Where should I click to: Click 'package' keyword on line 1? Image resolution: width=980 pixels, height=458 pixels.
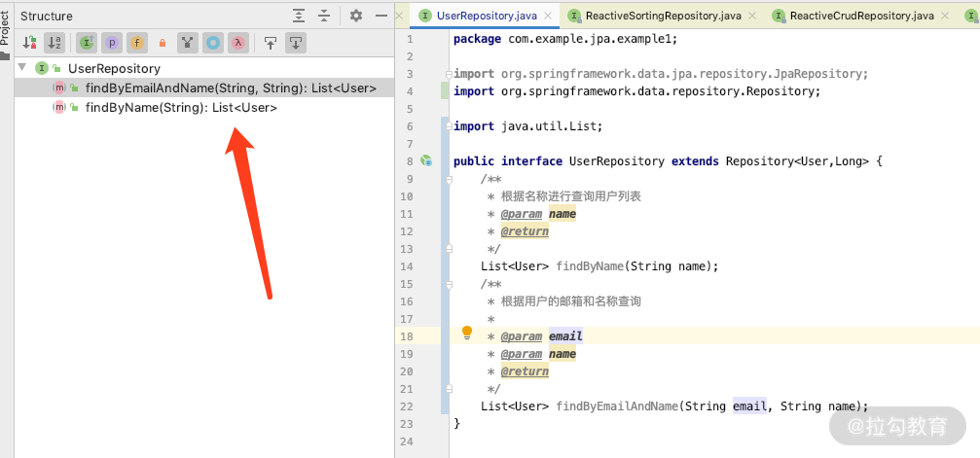coord(477,39)
